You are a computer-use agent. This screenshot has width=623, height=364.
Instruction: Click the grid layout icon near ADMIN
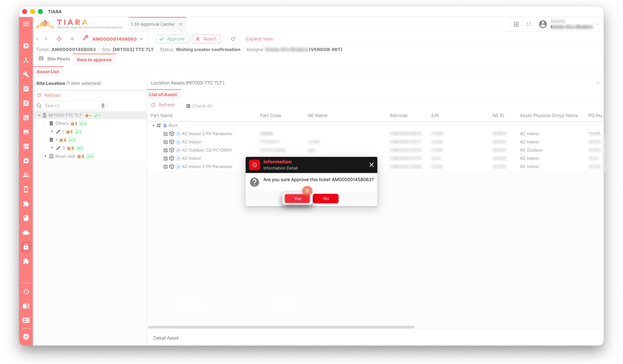coord(516,24)
